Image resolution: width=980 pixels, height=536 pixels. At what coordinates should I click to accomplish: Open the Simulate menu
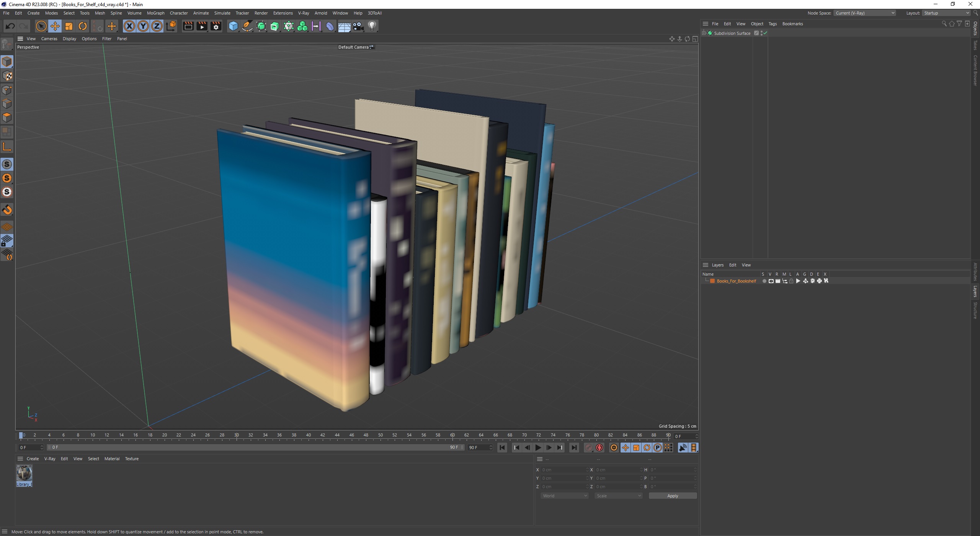click(x=222, y=13)
